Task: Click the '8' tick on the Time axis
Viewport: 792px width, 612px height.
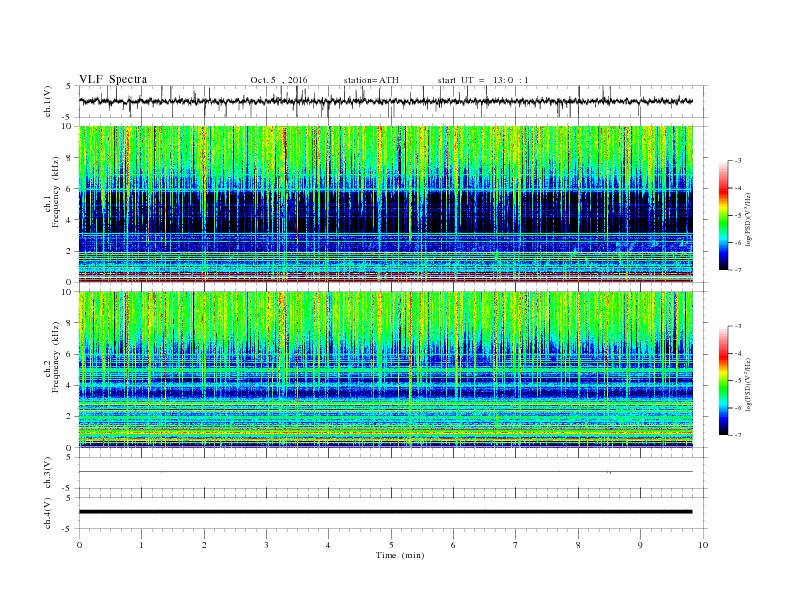Action: pyautogui.click(x=578, y=545)
